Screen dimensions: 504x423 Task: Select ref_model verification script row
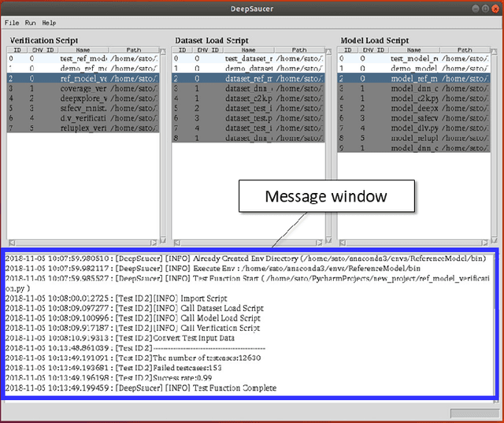[83, 79]
